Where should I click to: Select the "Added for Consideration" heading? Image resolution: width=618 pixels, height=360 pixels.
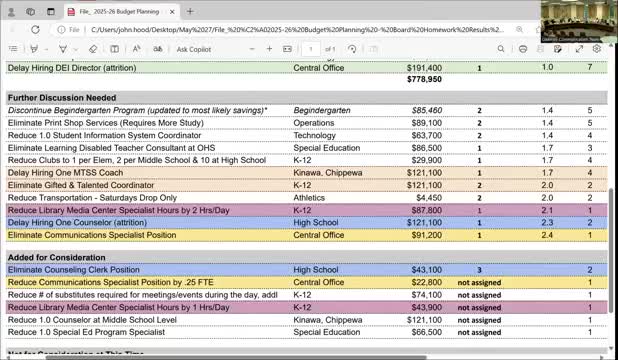(56, 257)
